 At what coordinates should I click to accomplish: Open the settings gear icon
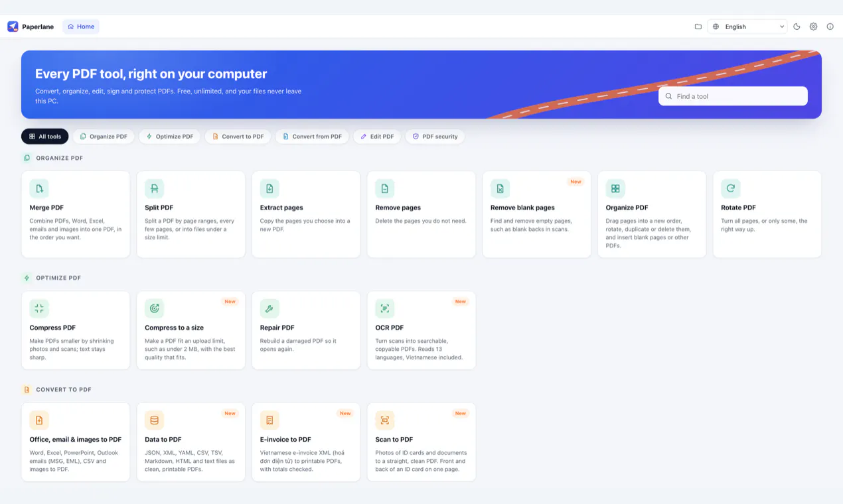814,27
